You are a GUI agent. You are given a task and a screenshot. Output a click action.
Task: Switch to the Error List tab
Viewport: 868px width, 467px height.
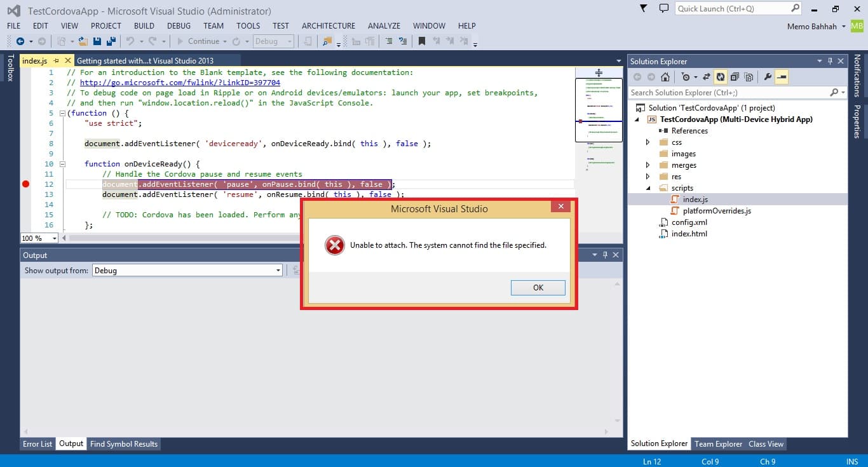37,444
